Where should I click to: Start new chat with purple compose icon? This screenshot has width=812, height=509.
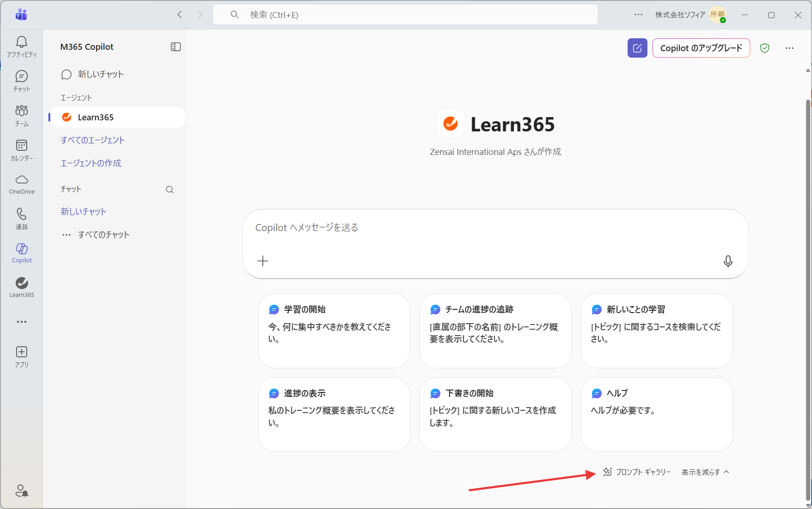click(637, 48)
